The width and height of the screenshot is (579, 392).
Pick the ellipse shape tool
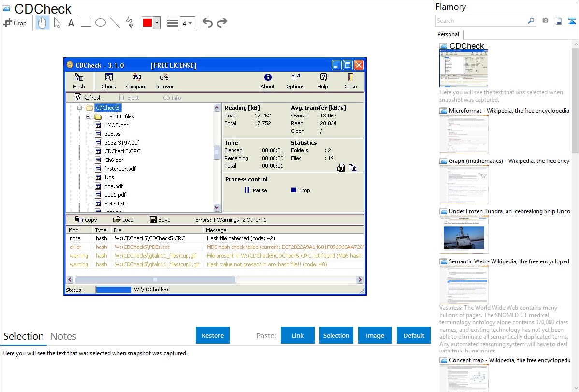click(x=101, y=23)
